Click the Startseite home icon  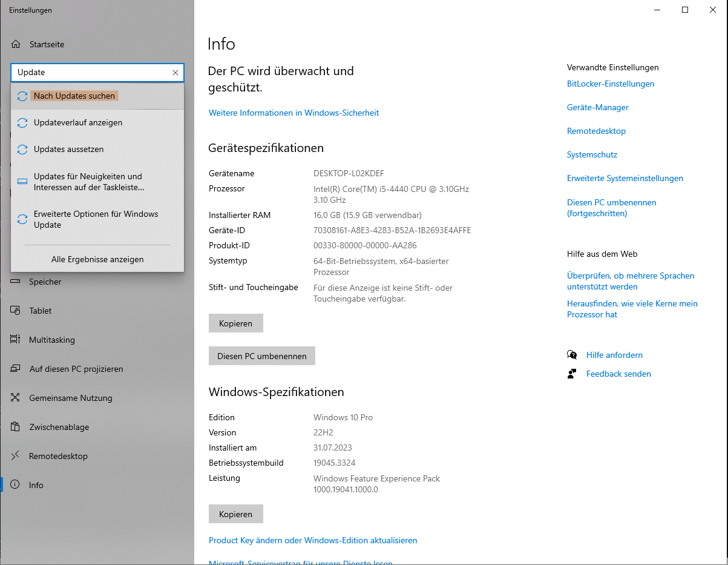(16, 44)
